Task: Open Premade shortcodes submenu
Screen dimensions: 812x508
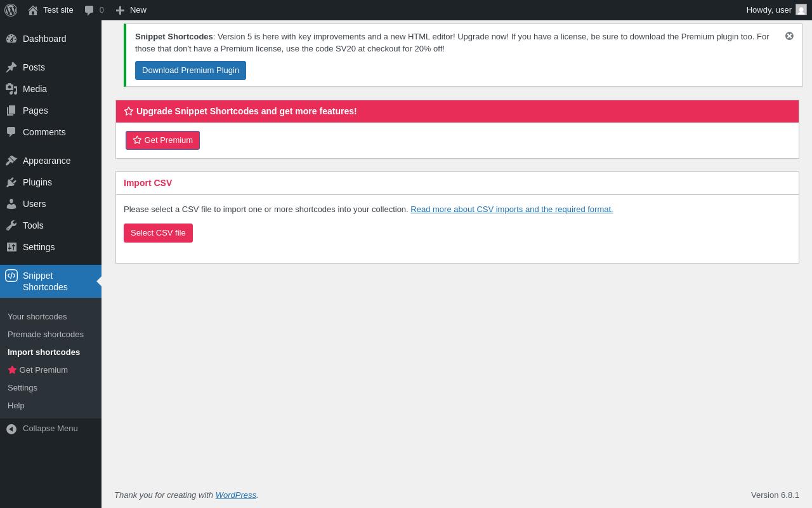Action: pyautogui.click(x=46, y=334)
